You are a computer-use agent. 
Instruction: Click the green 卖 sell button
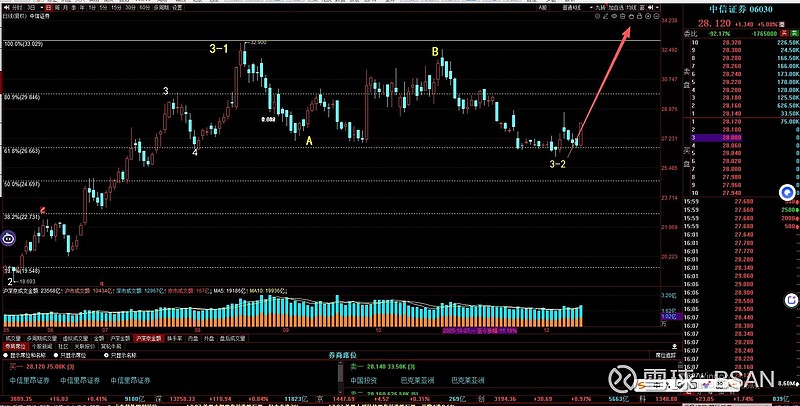click(x=794, y=34)
